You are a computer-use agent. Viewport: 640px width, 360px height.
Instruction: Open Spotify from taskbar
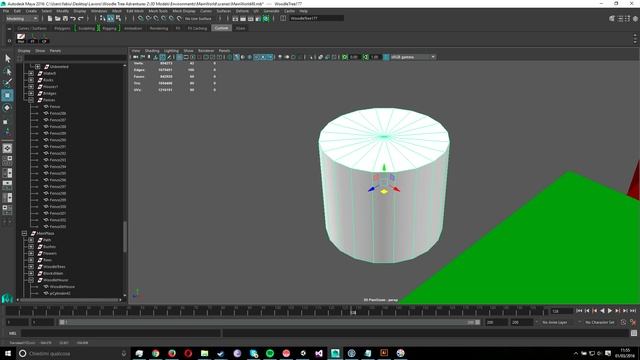(270, 353)
